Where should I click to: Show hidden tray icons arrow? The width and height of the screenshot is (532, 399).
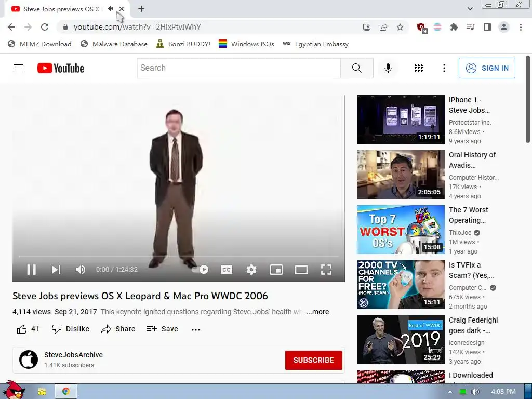pos(450,392)
